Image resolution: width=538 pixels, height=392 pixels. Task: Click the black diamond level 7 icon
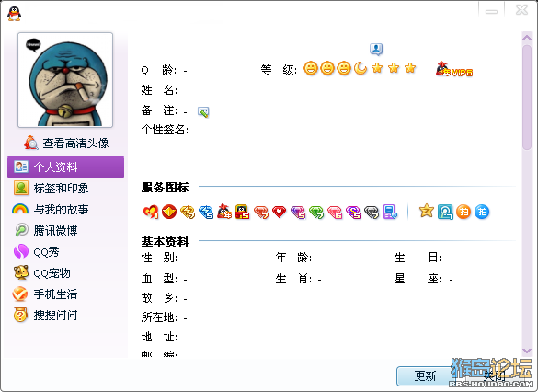[372, 212]
